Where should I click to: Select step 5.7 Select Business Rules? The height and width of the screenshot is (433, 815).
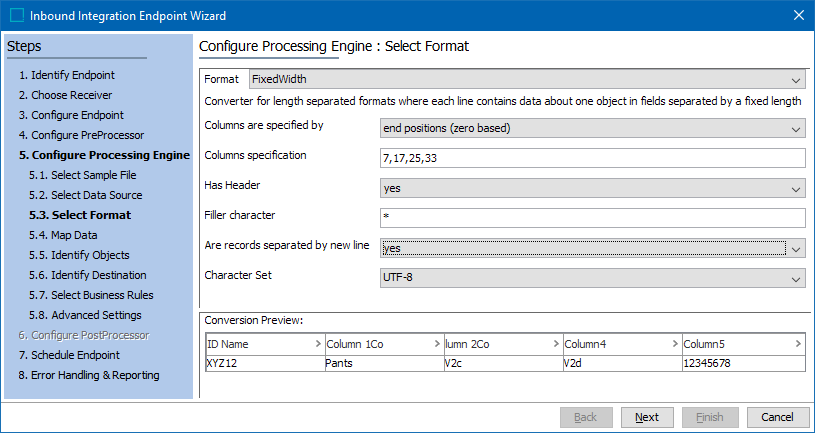88,295
